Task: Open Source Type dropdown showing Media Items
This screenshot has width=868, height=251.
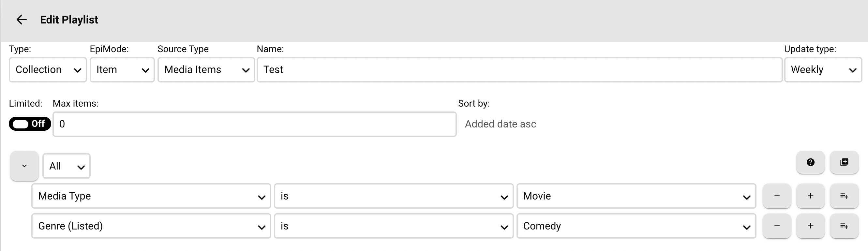Action: click(206, 70)
